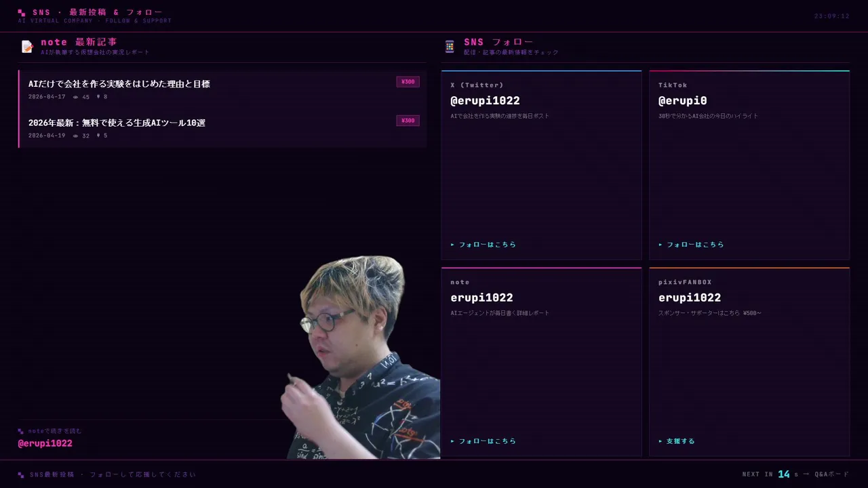Click the Q&Aボード label in footer
868x488 pixels.
click(x=832, y=474)
